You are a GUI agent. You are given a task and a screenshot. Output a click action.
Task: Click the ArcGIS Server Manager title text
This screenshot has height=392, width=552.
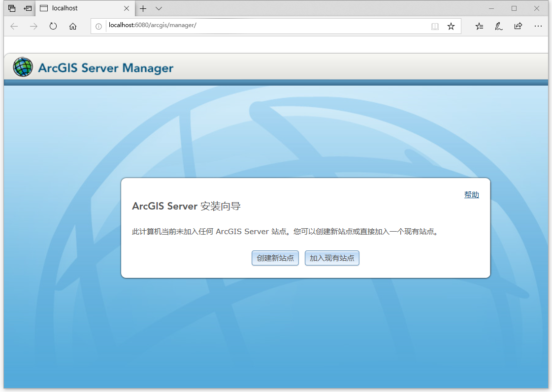(x=105, y=68)
